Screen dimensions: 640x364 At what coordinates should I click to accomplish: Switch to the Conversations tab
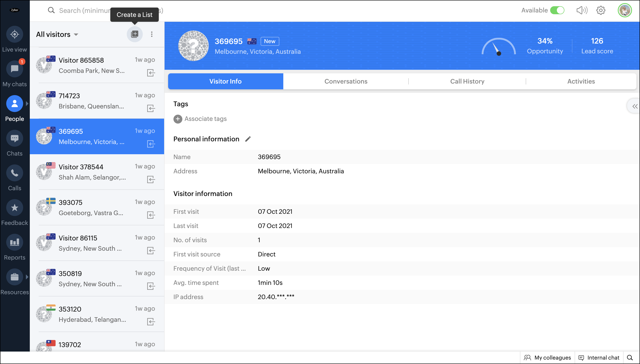[x=346, y=81]
